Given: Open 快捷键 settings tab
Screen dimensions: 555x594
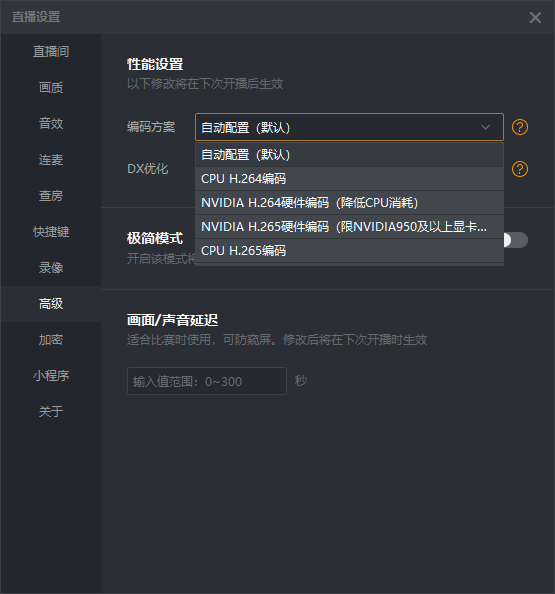Looking at the screenshot, I should click(51, 231).
